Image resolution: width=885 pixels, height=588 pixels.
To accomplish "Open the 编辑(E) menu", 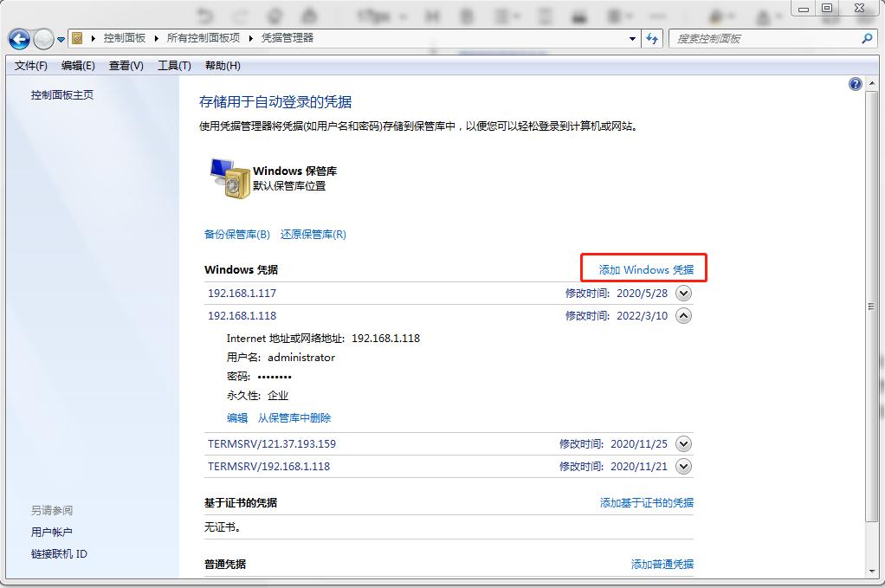I will click(78, 66).
